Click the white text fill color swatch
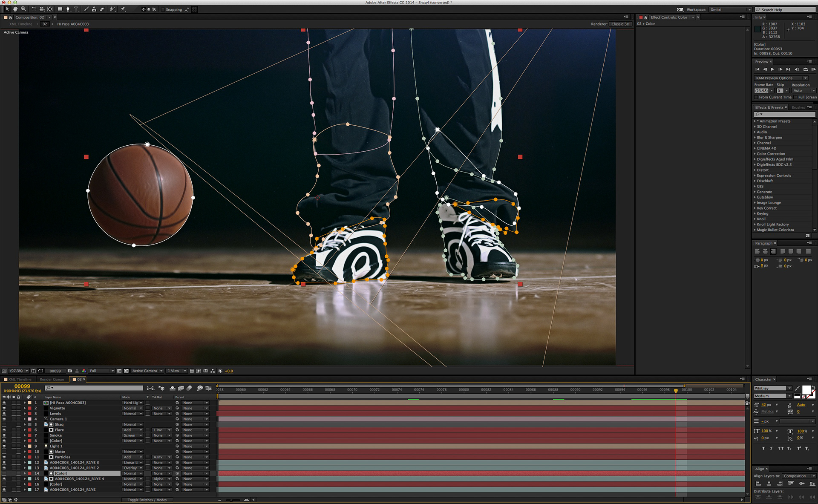This screenshot has width=818, height=504. pyautogui.click(x=806, y=389)
